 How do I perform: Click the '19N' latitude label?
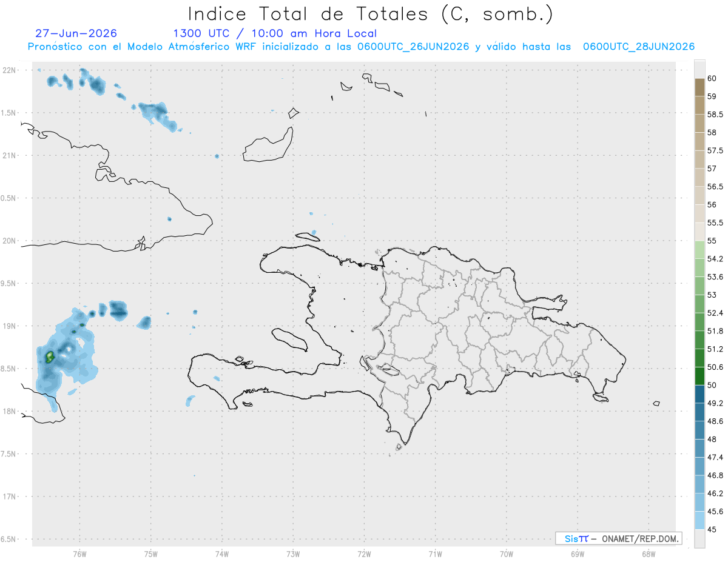point(10,326)
